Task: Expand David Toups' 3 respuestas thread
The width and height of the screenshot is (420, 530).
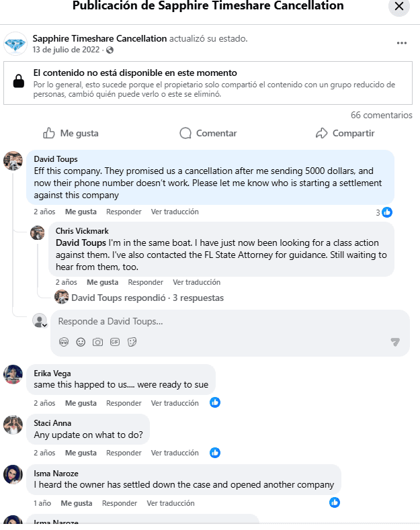Action: click(147, 298)
